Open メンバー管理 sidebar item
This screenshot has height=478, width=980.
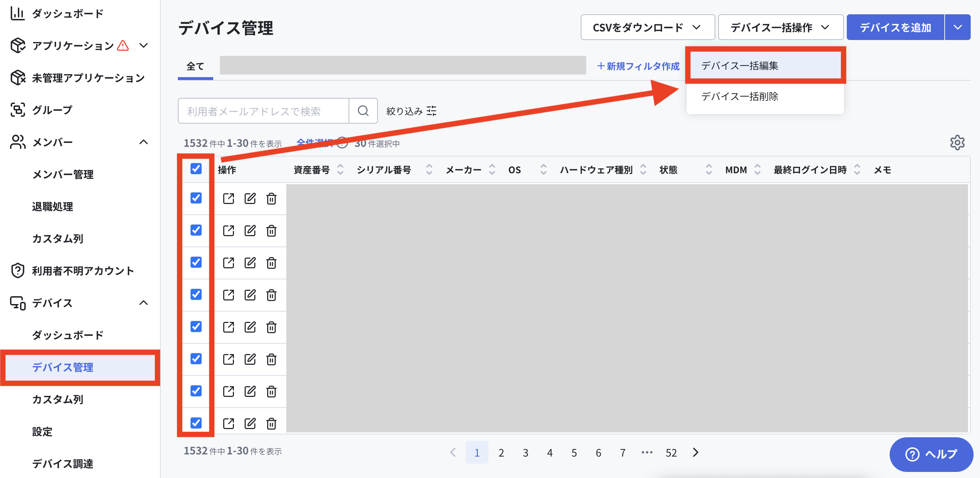point(63,174)
